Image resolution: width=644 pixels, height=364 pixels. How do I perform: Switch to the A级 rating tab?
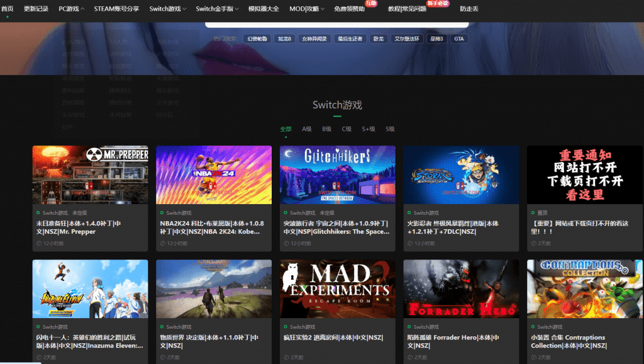(307, 129)
